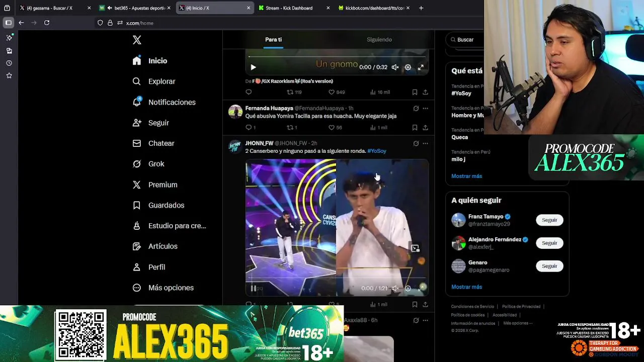This screenshot has height=362, width=644.
Task: Click the Buscar search field
Action: point(465,40)
